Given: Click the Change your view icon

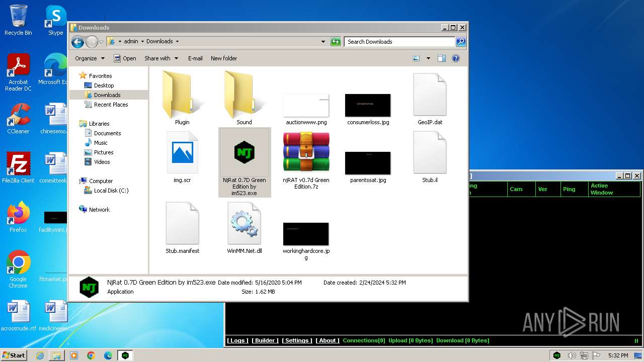Looking at the screenshot, I should tap(417, 58).
